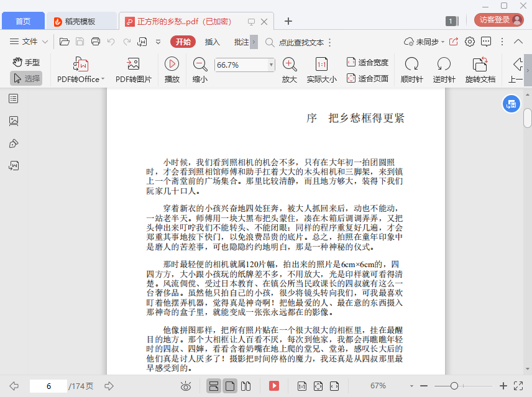Click status bar fit width icon

[x=334, y=386]
